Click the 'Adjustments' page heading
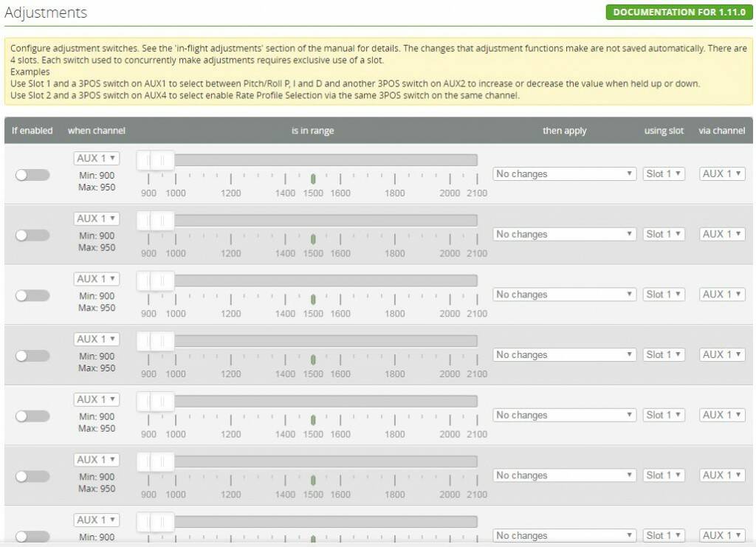Image resolution: width=756 pixels, height=547 pixels. point(46,13)
